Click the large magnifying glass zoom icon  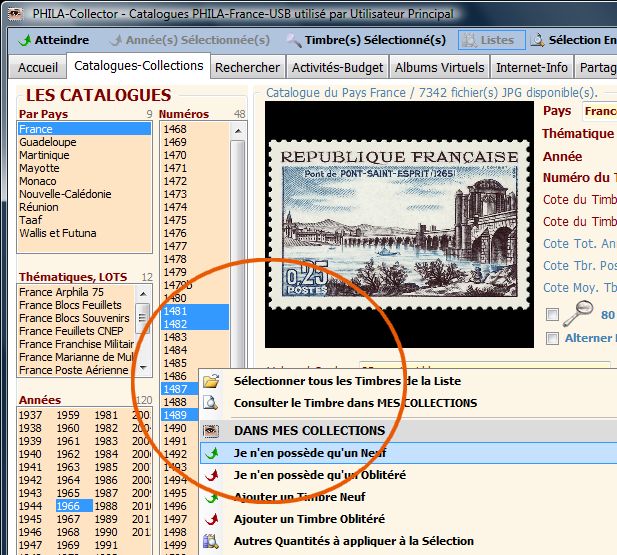(578, 314)
